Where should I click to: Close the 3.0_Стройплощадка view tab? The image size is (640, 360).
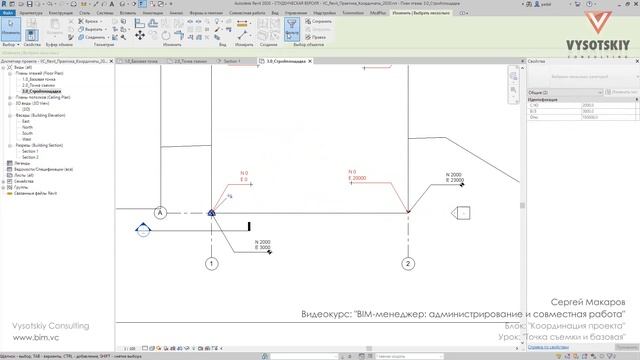[310, 61]
